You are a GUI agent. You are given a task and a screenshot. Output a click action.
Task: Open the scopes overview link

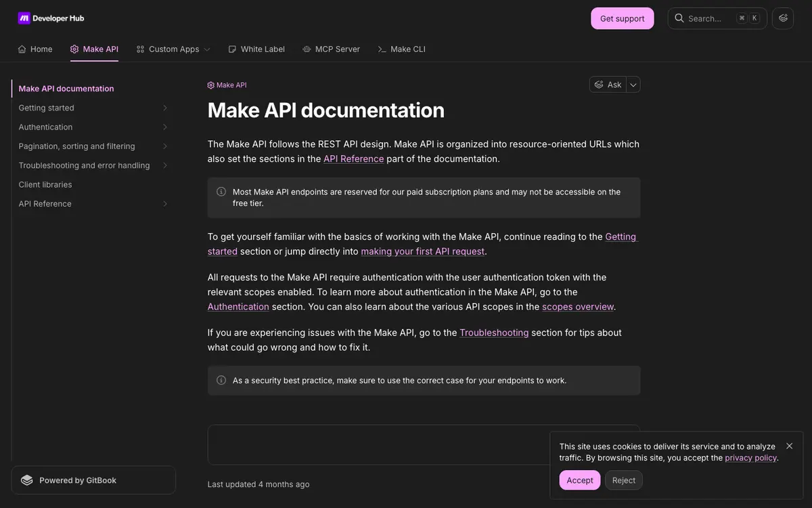coord(578,307)
